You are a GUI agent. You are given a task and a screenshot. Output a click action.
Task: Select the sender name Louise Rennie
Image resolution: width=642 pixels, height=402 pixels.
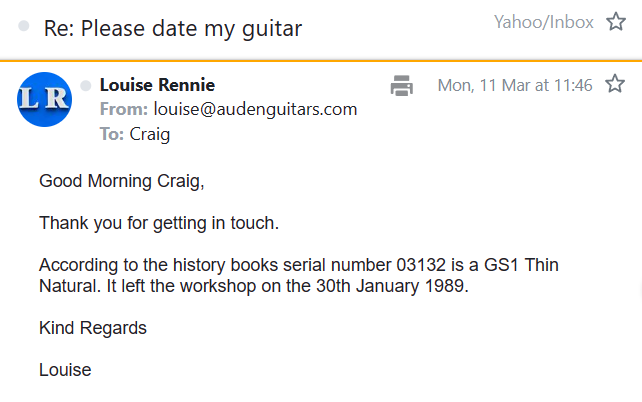(157, 85)
